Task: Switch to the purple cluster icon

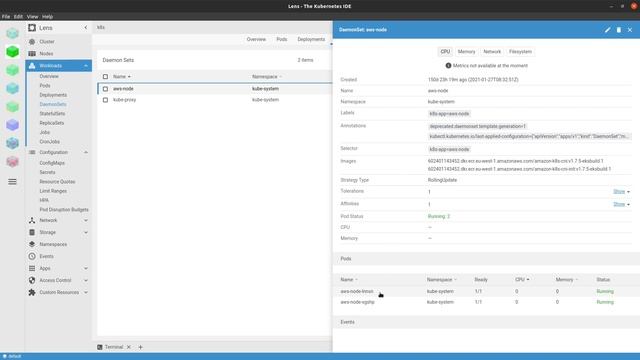Action: pos(12,125)
